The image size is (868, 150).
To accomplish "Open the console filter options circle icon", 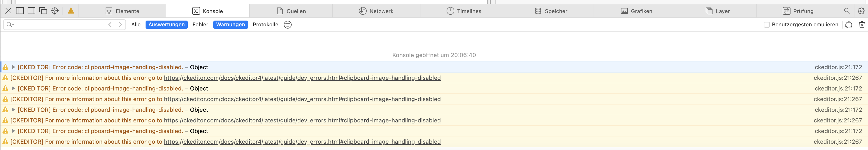I will pyautogui.click(x=287, y=24).
